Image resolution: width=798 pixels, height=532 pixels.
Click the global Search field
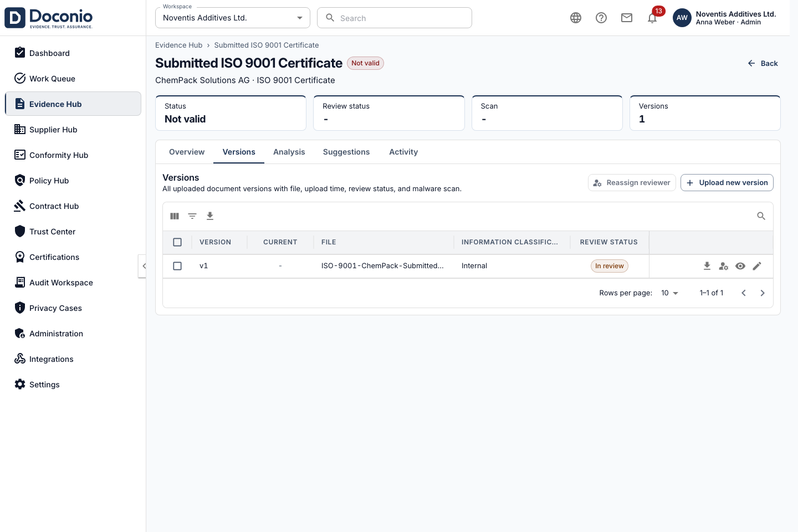point(395,18)
